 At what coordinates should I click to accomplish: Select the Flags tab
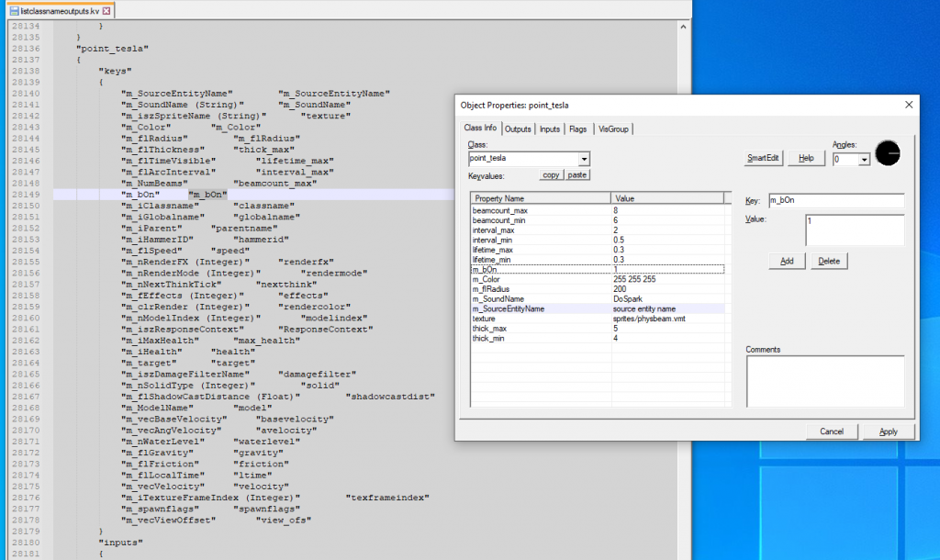pos(577,129)
